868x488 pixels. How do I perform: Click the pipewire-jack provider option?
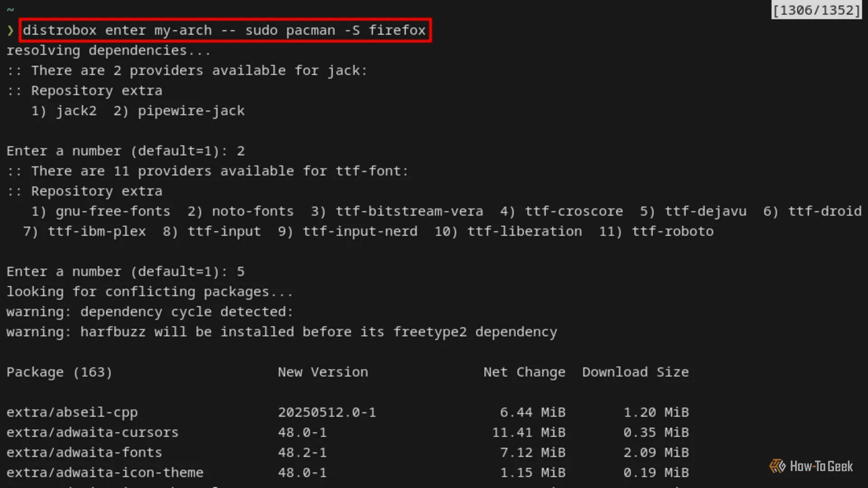click(x=191, y=111)
